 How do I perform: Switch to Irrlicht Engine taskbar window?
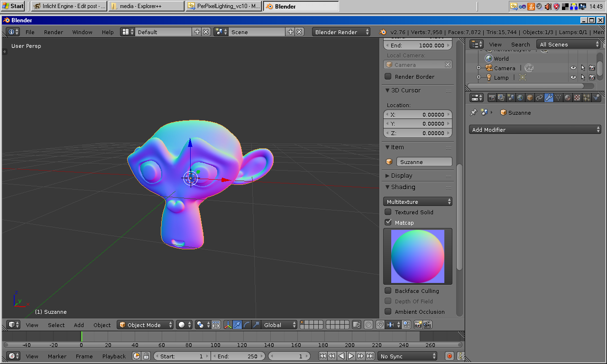click(69, 6)
